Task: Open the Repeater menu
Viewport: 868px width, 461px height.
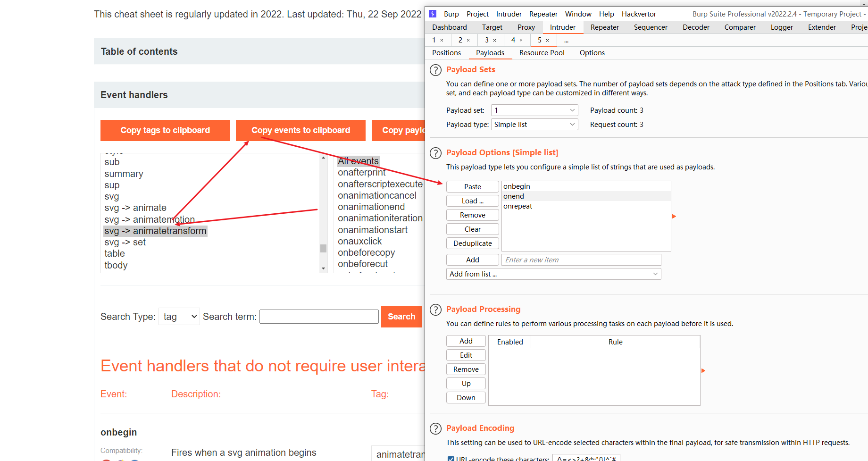Action: (x=543, y=14)
